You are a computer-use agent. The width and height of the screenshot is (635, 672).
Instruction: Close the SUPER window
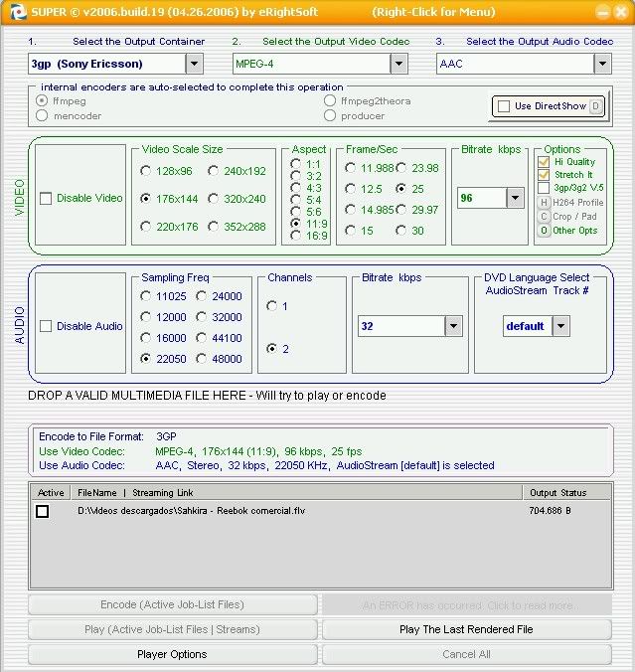pos(620,12)
